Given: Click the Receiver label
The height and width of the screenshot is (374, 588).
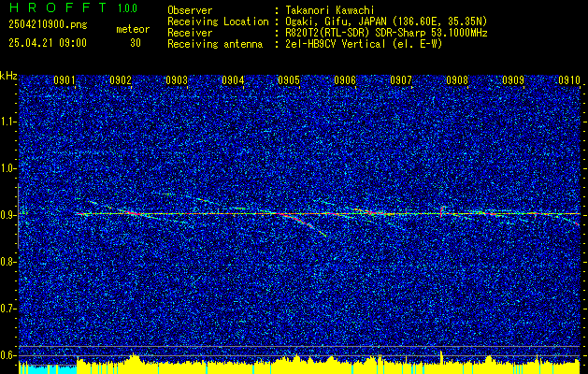Looking at the screenshot, I should (190, 33).
